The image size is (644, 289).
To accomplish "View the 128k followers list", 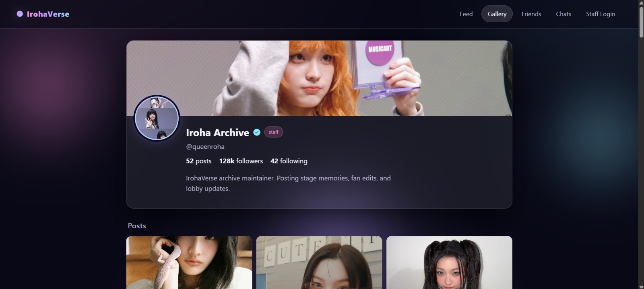I will [x=241, y=161].
